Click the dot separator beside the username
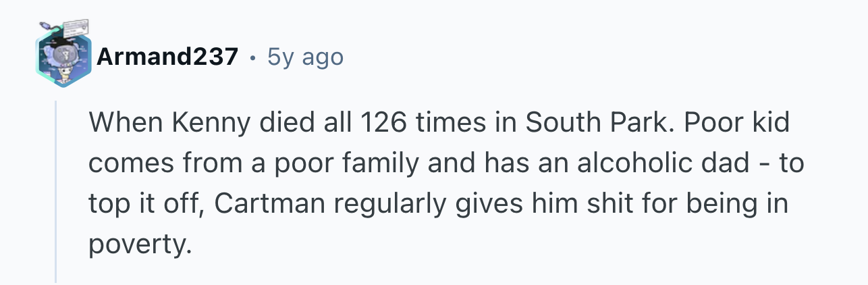The image size is (868, 285). pos(252,58)
